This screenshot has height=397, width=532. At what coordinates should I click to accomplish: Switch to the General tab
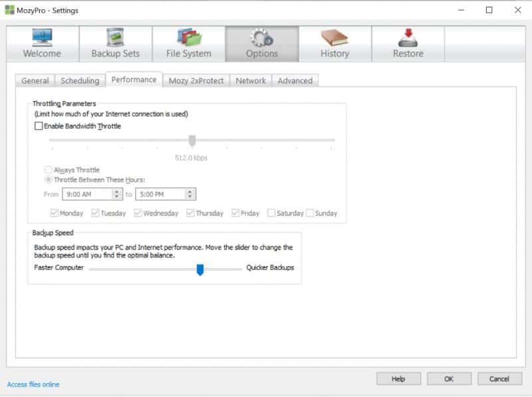point(35,80)
